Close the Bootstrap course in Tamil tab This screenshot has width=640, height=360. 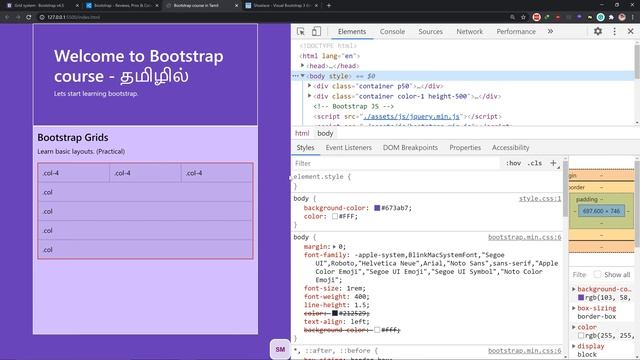tap(236, 6)
